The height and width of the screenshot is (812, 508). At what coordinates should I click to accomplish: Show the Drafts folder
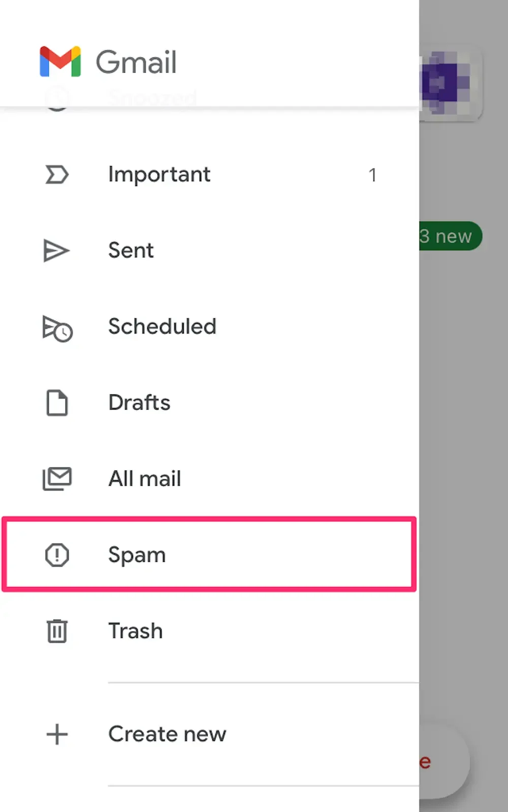coord(139,403)
